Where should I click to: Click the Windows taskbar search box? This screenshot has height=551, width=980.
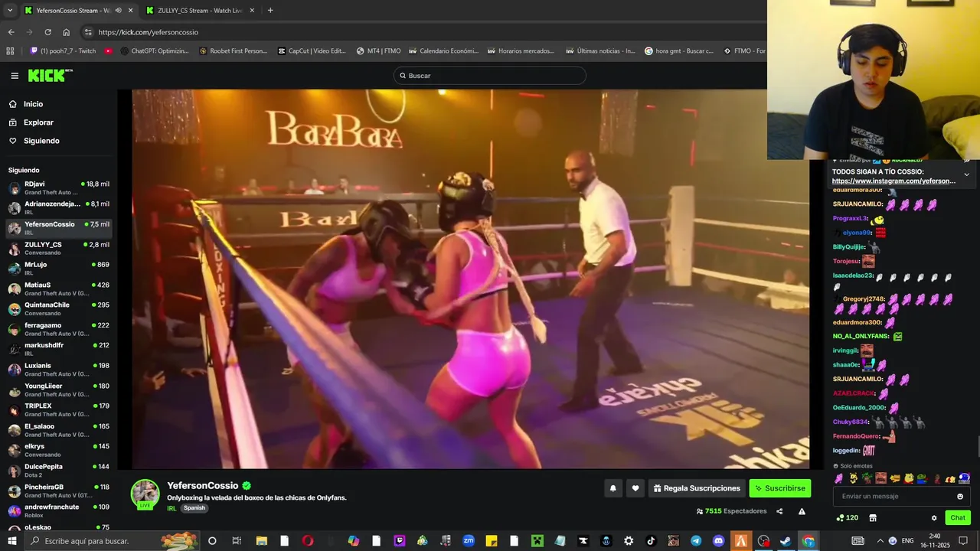[x=113, y=541]
